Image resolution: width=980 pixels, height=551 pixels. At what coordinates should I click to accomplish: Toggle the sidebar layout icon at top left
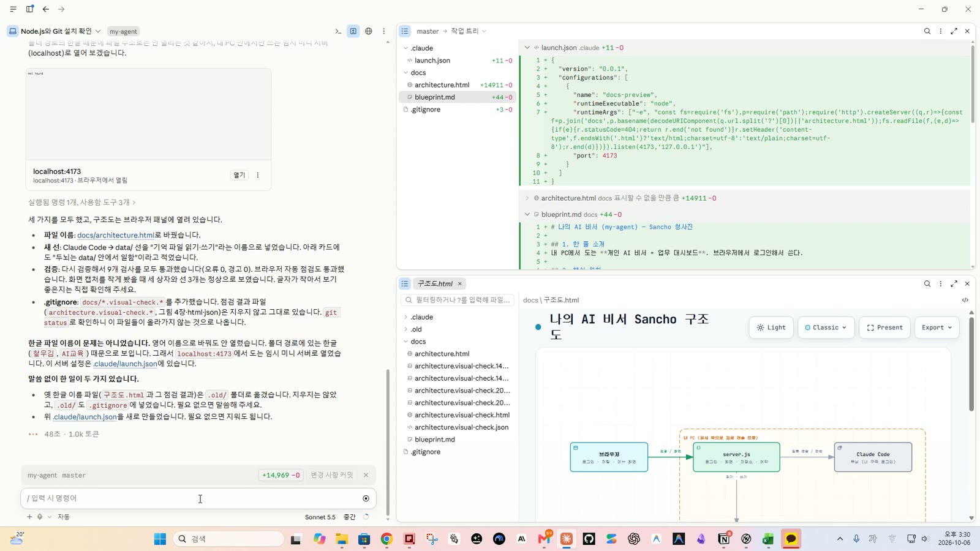(x=30, y=9)
